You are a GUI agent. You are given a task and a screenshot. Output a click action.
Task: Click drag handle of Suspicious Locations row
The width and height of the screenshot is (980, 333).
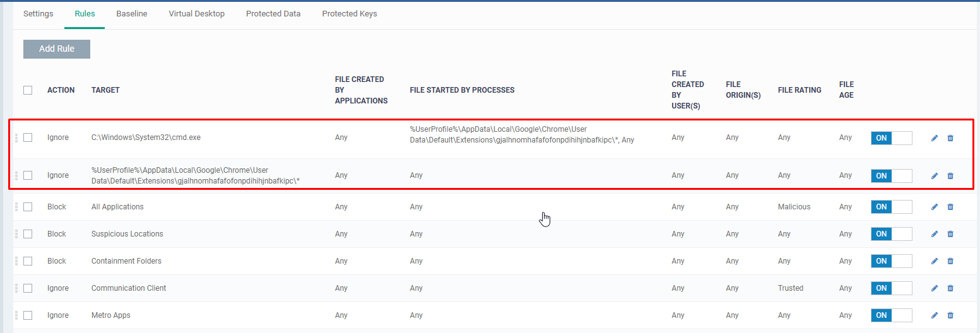[x=16, y=234]
